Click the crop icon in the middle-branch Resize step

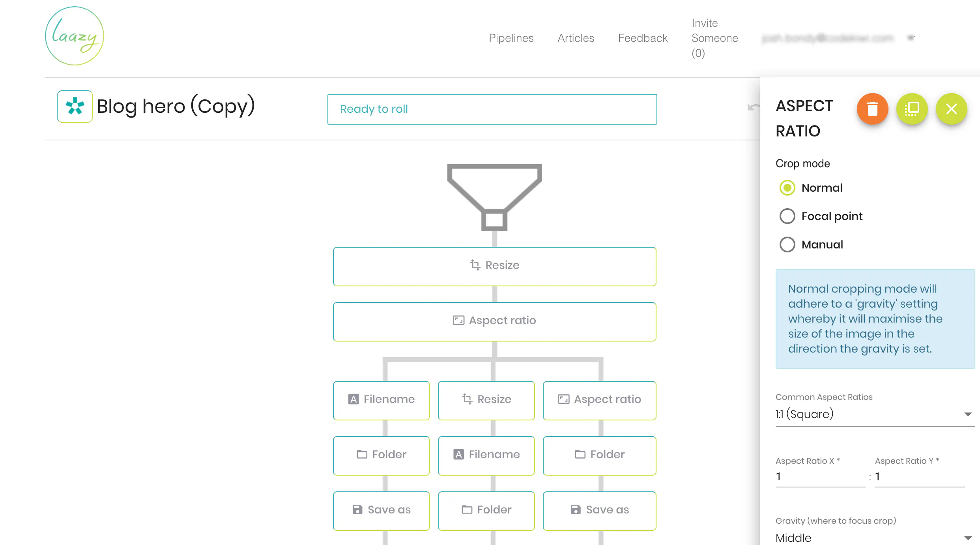(467, 399)
